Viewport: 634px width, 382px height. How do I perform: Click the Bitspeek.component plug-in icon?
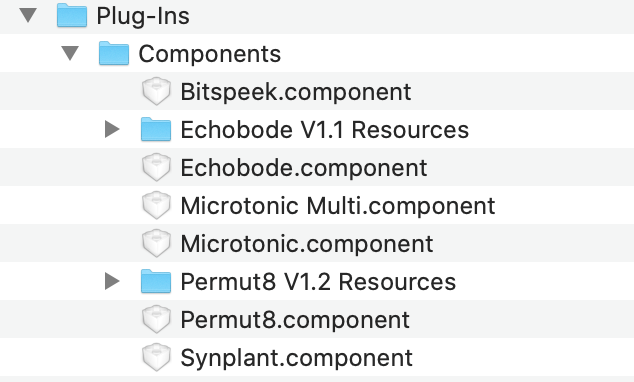tap(156, 91)
